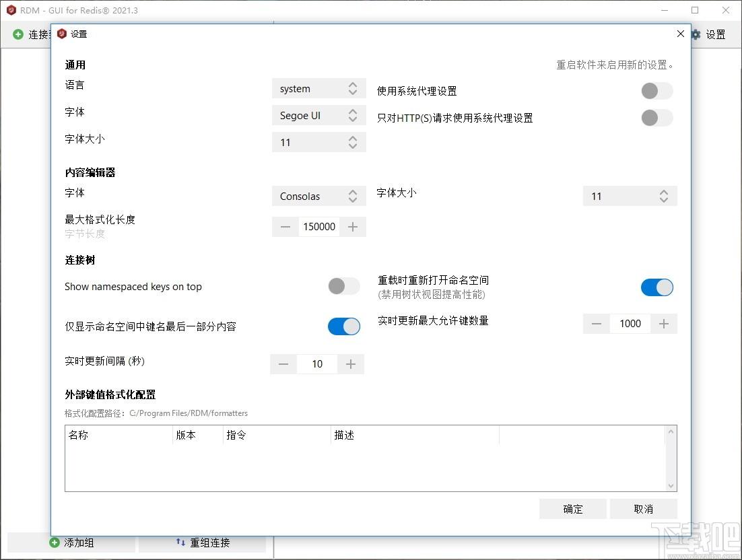Click formatter table scrollbar down arrow

tap(671, 486)
